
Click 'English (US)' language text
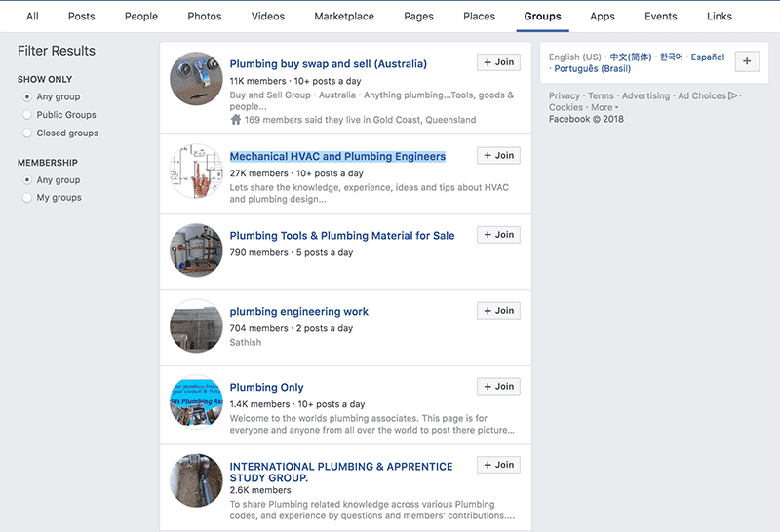point(575,57)
